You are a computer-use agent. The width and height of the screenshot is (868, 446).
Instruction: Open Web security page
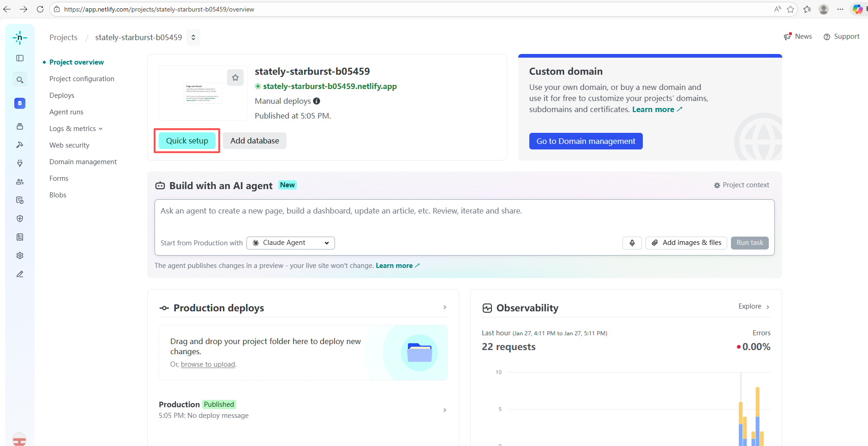69,145
